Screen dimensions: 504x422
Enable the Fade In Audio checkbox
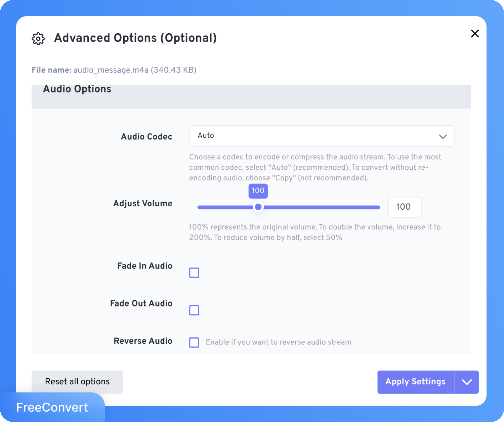tap(194, 272)
